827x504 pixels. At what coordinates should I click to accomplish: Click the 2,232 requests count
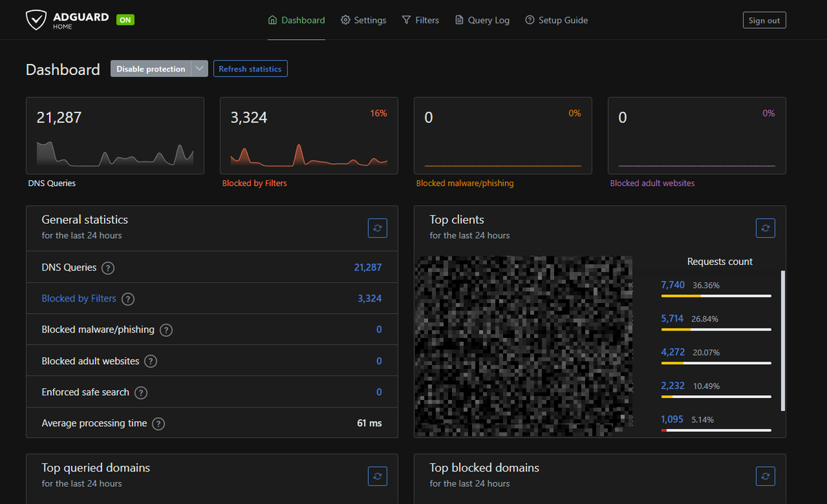(x=673, y=386)
